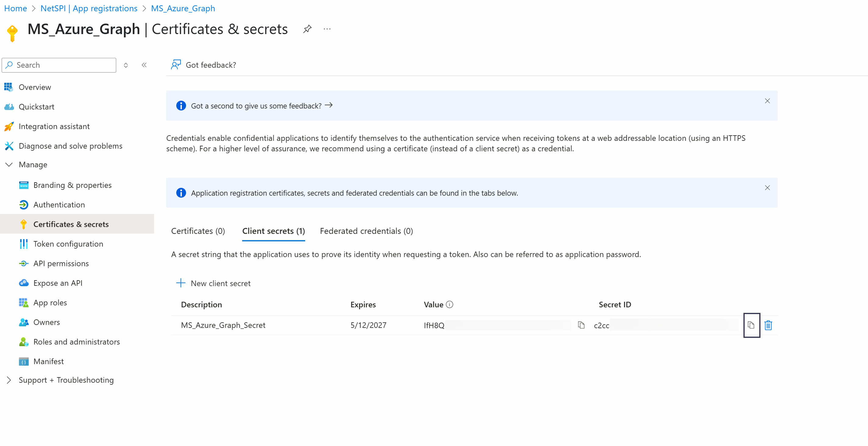868x446 pixels.
Task: Show Value column info tooltip icon
Action: [449, 304]
